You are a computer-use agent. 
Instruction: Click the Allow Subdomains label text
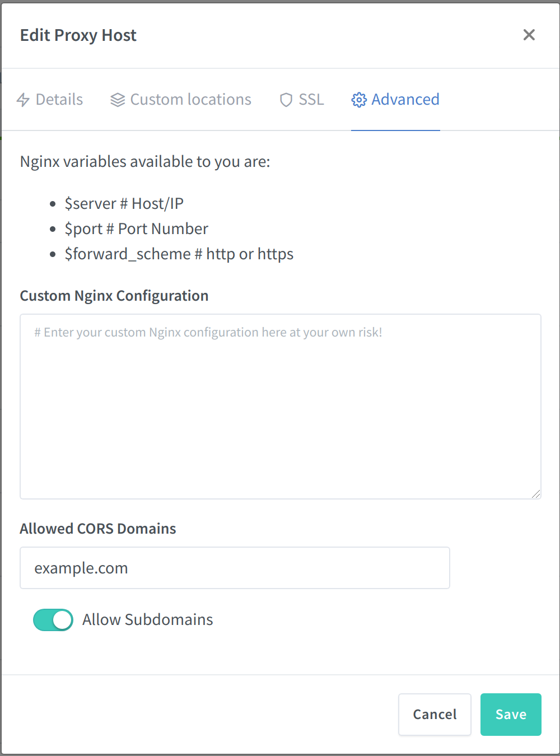(x=147, y=620)
